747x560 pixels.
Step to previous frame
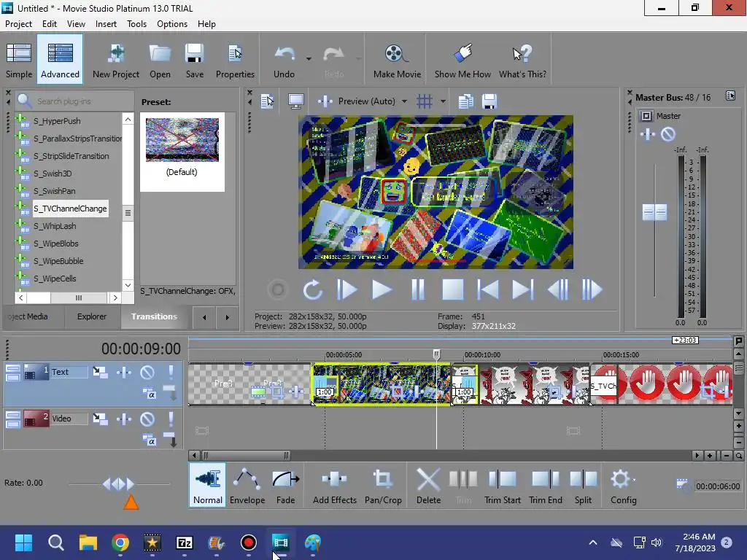point(558,289)
